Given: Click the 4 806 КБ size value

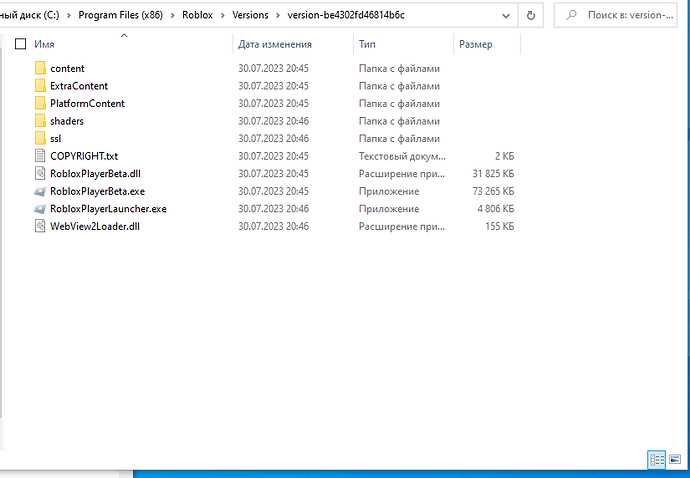Looking at the screenshot, I should point(495,209).
